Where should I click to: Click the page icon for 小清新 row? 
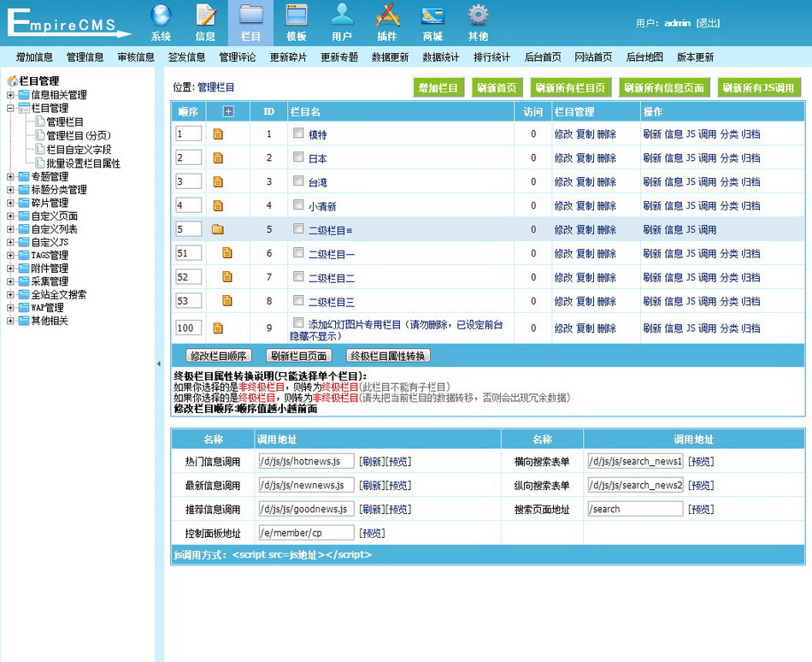[x=218, y=205]
